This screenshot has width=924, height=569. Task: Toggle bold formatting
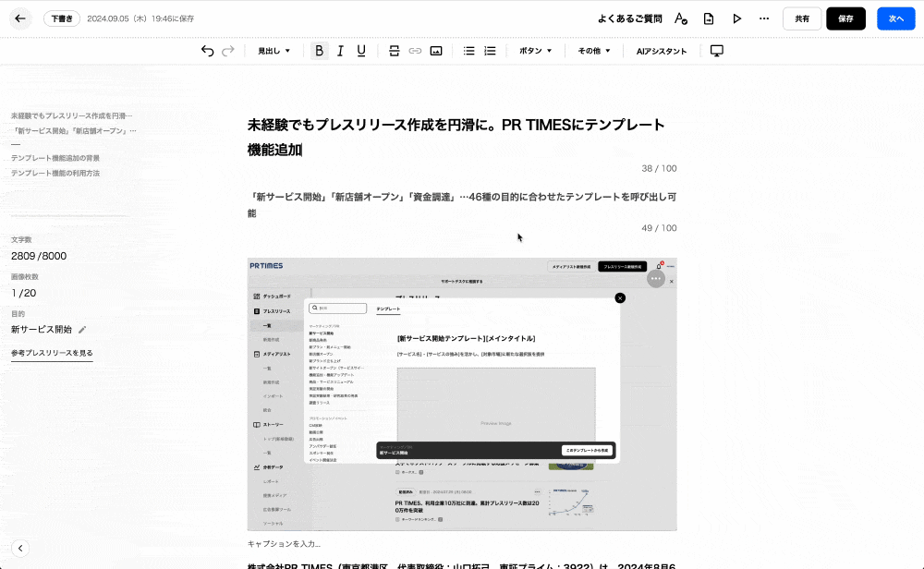click(x=320, y=51)
